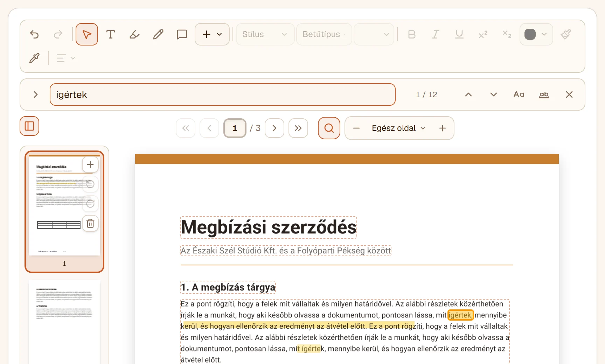
Task: Open the text alignment dropdown
Action: [x=66, y=58]
